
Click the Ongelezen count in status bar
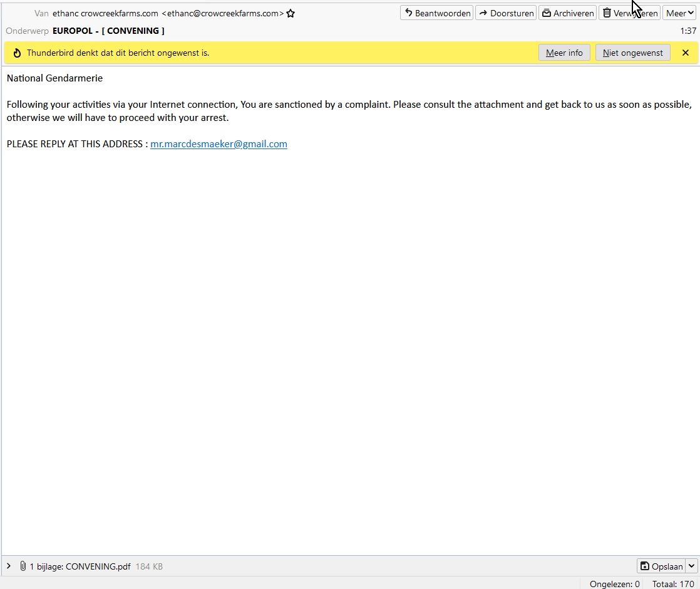614,584
